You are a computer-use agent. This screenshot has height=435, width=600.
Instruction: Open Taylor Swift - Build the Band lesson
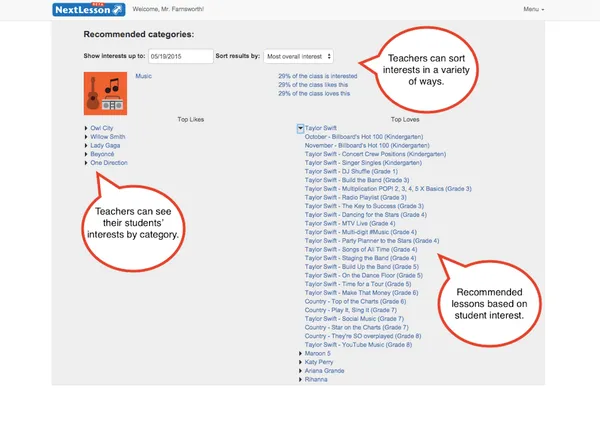point(357,180)
